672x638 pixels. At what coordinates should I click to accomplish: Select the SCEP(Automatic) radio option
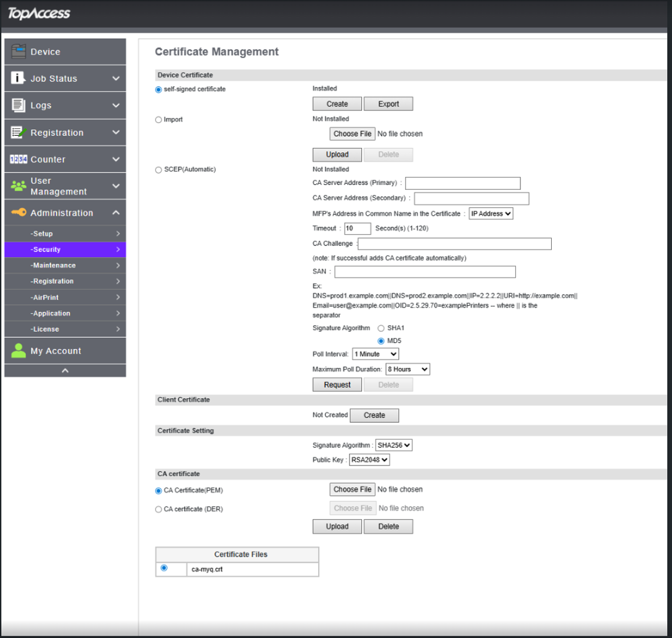pos(158,170)
